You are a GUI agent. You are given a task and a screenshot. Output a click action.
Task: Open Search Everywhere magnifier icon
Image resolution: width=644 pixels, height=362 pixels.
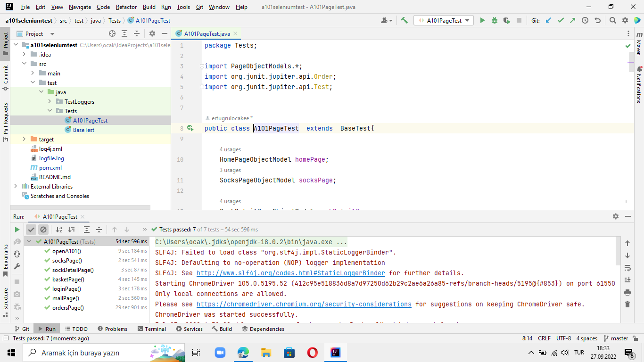(x=612, y=20)
